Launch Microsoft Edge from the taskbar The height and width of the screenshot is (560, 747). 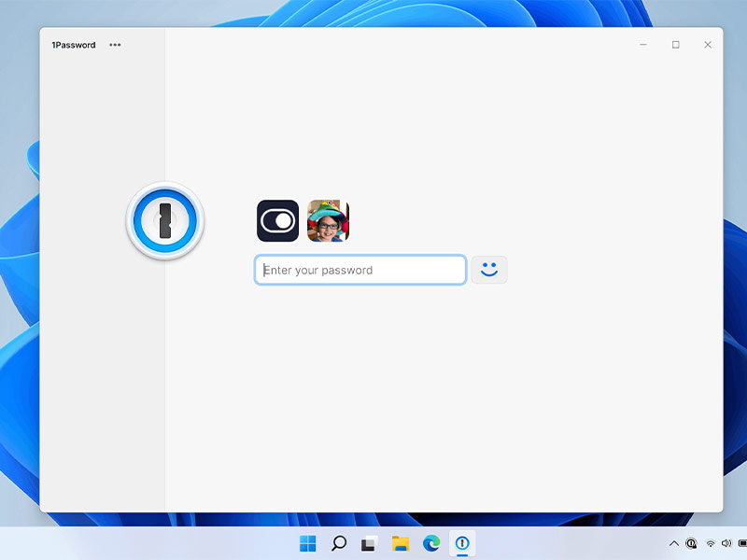(431, 543)
